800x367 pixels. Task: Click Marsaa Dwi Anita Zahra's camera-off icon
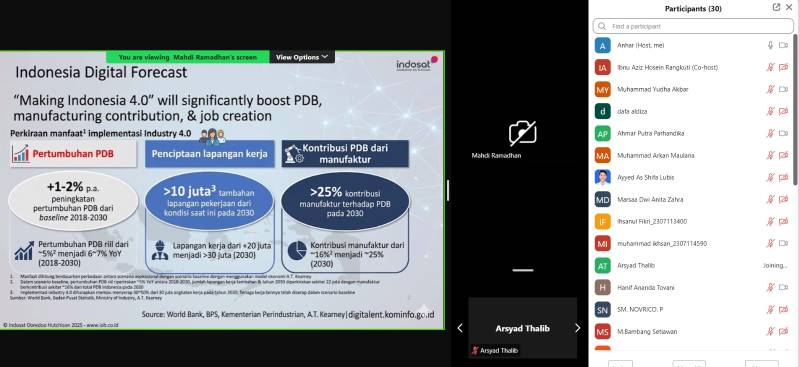point(783,200)
